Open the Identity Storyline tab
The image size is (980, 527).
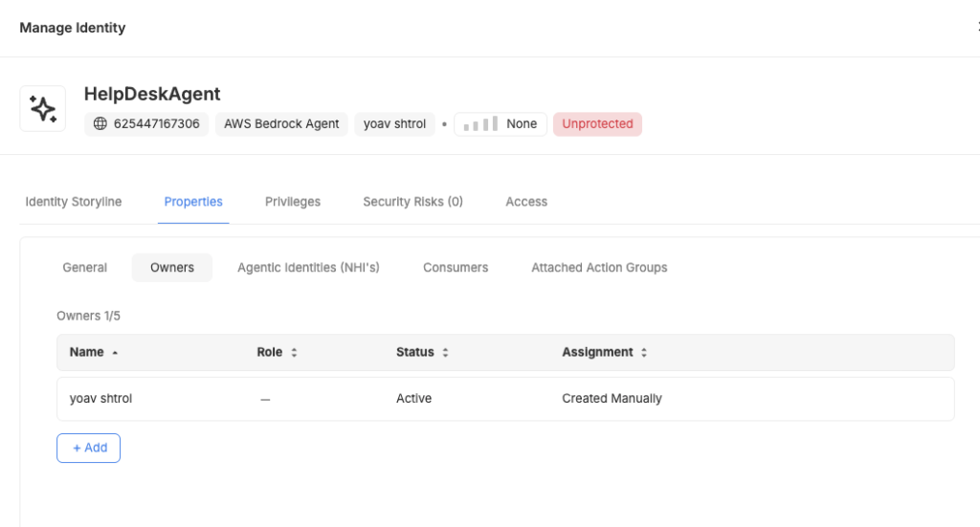pos(74,202)
